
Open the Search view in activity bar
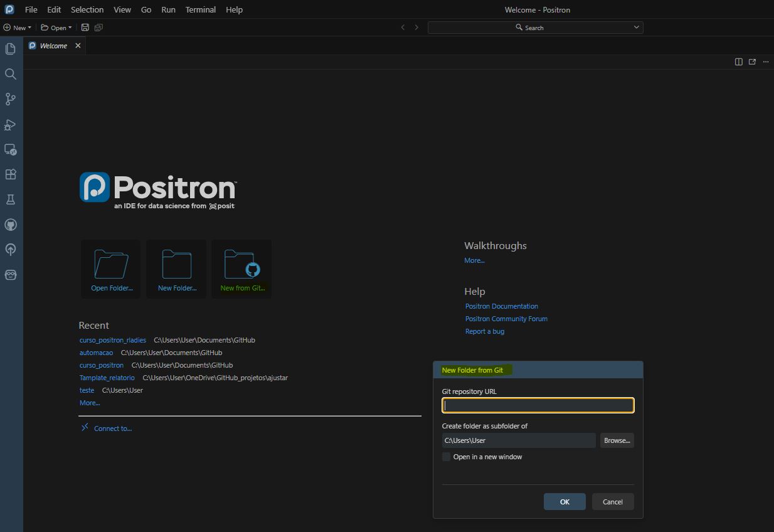[10, 74]
